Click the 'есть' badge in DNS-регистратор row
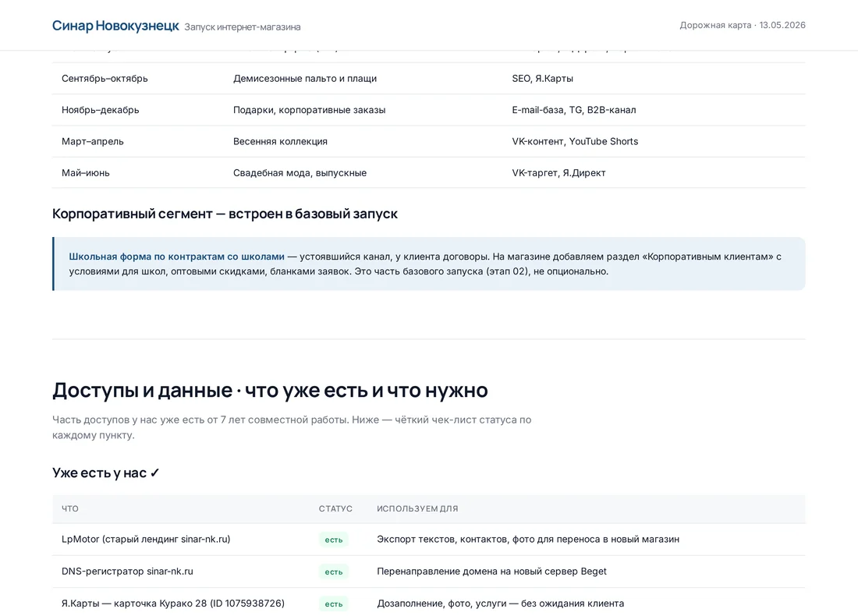 click(x=334, y=572)
